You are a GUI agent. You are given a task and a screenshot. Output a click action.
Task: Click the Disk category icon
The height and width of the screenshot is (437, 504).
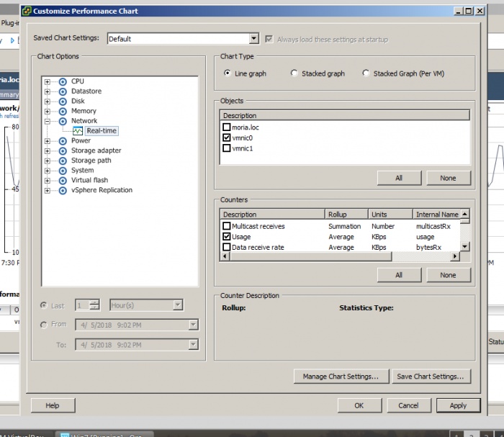click(x=63, y=102)
